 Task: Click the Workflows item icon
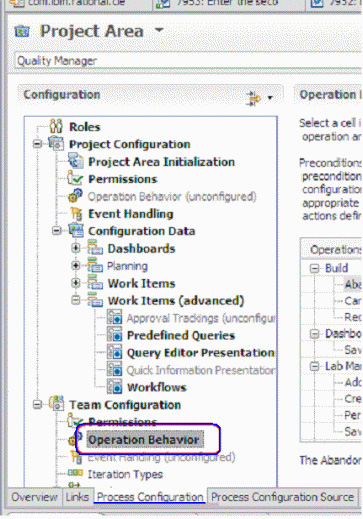click(115, 387)
